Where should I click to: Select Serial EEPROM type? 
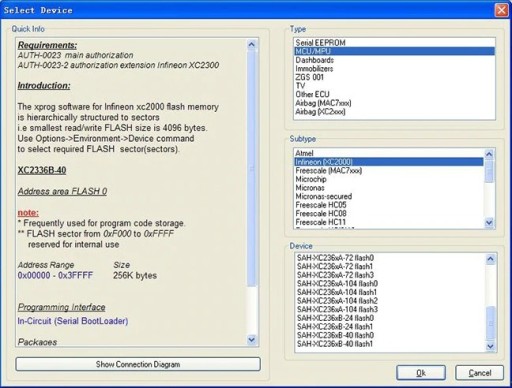pyautogui.click(x=394, y=43)
